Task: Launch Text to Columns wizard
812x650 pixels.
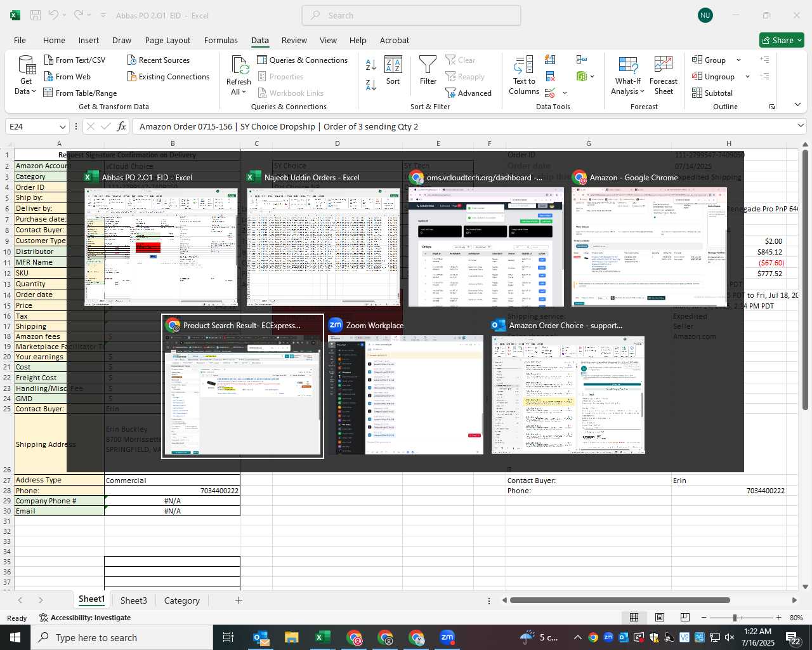Action: (x=524, y=75)
